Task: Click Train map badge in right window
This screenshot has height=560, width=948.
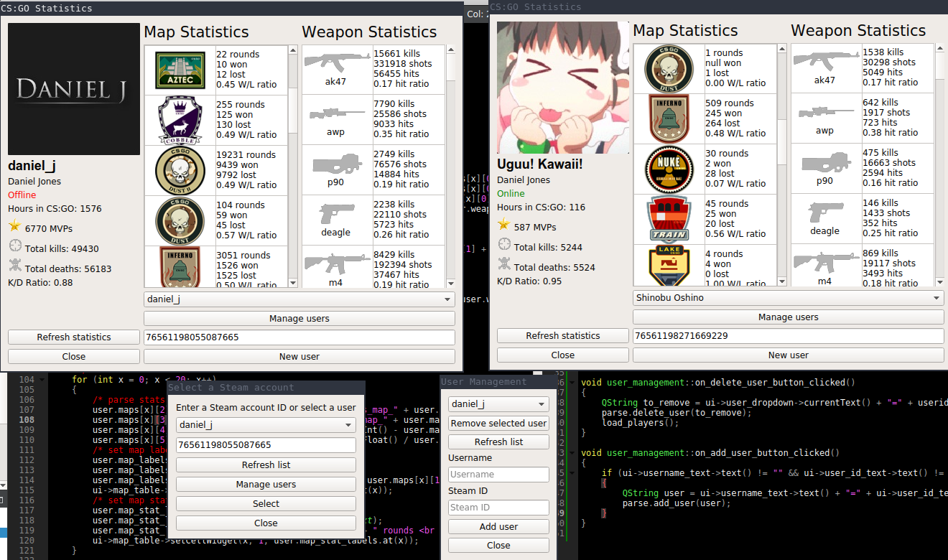Action: point(669,219)
